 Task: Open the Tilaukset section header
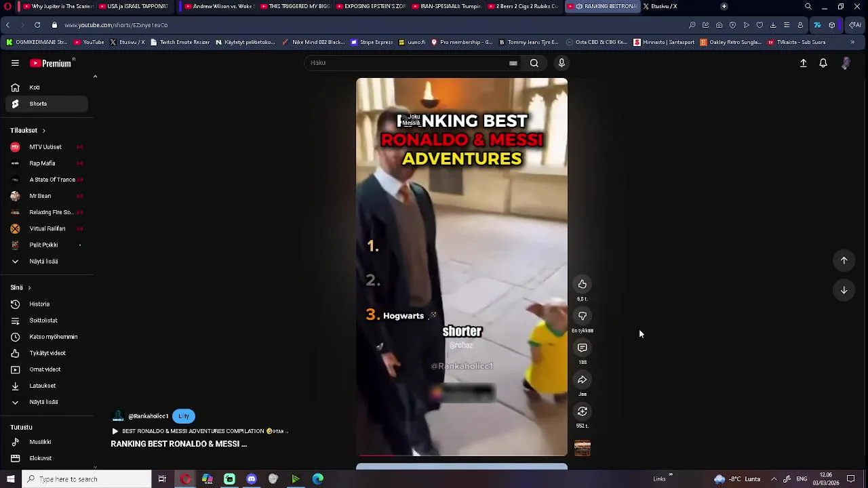click(28, 130)
